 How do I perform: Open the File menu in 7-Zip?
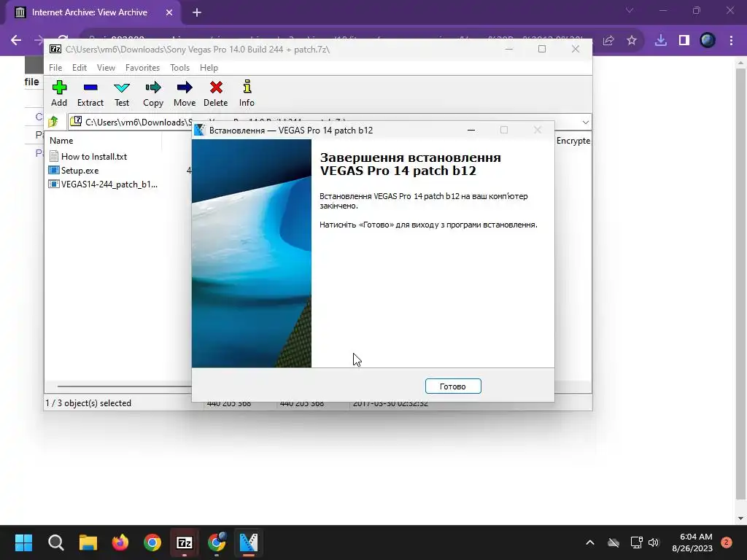(x=55, y=68)
